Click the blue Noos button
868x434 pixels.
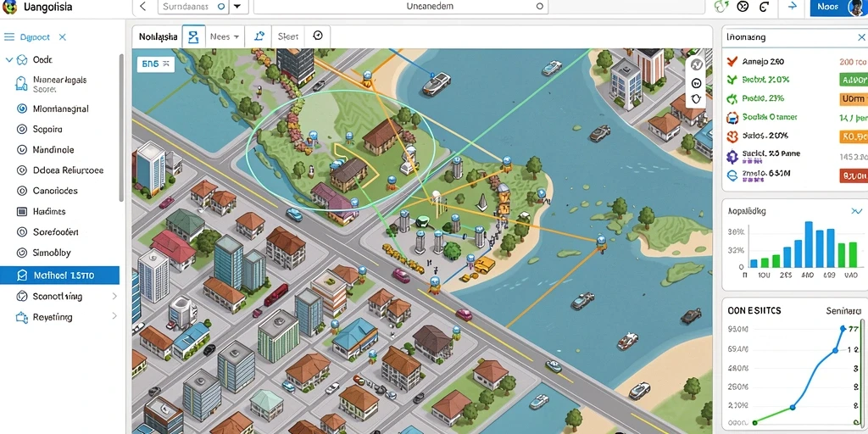(x=829, y=7)
